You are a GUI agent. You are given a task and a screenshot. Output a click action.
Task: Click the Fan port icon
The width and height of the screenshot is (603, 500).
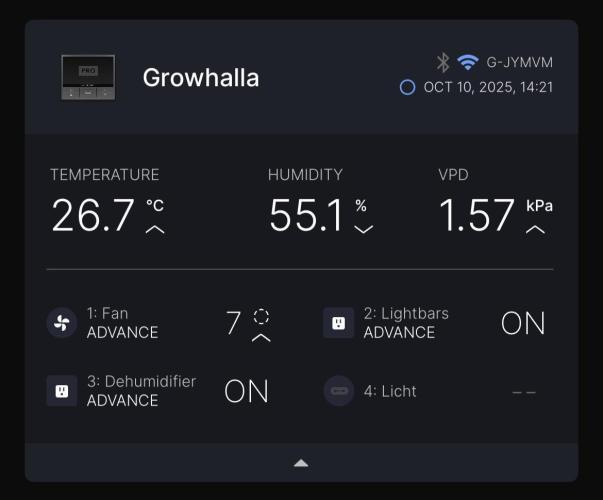[62, 323]
